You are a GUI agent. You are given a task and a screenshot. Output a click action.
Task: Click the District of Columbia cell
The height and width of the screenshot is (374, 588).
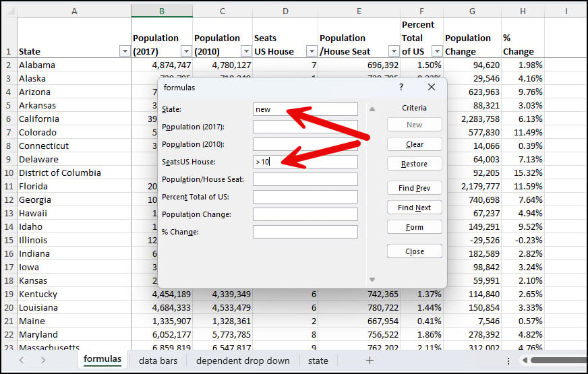click(74, 173)
